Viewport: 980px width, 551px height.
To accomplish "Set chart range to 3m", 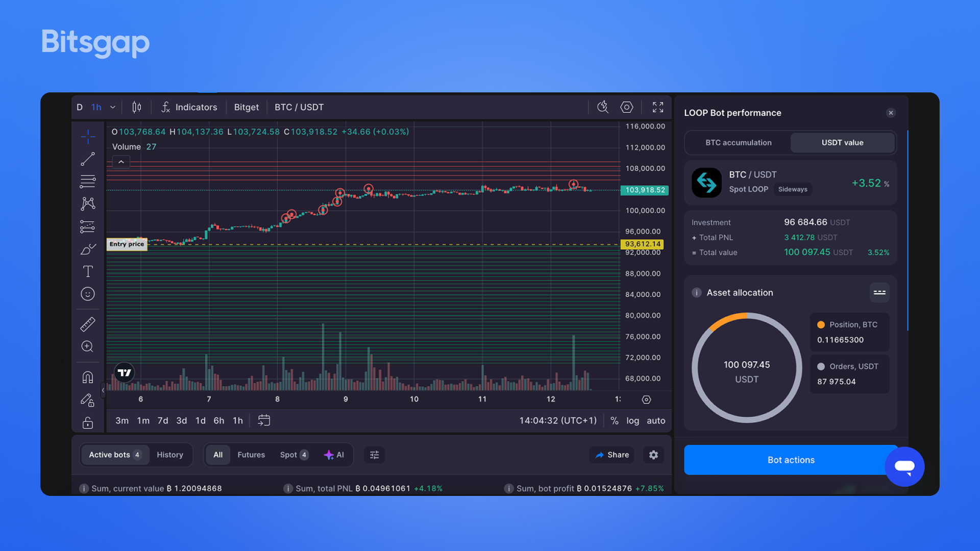I will pos(122,420).
